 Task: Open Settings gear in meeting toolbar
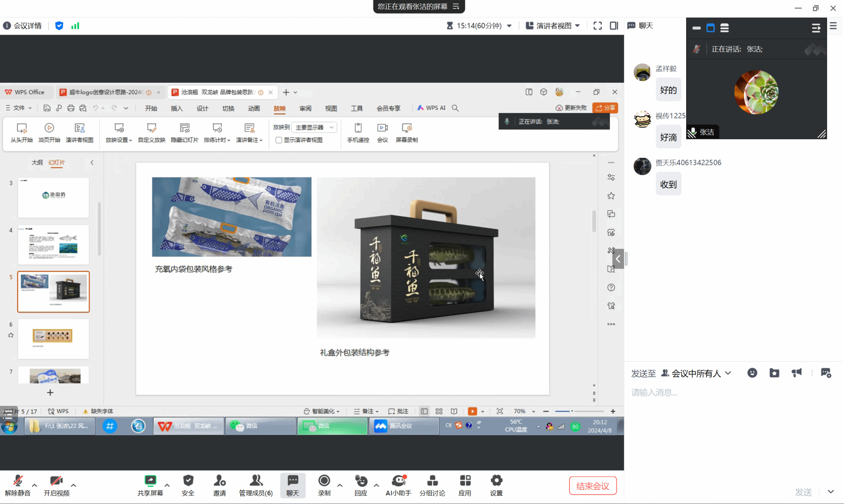[x=496, y=485]
